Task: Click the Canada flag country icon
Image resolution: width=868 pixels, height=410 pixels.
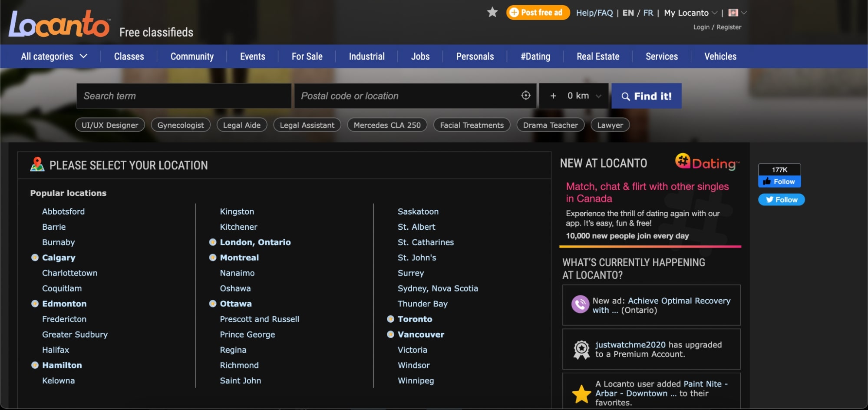Action: 733,13
